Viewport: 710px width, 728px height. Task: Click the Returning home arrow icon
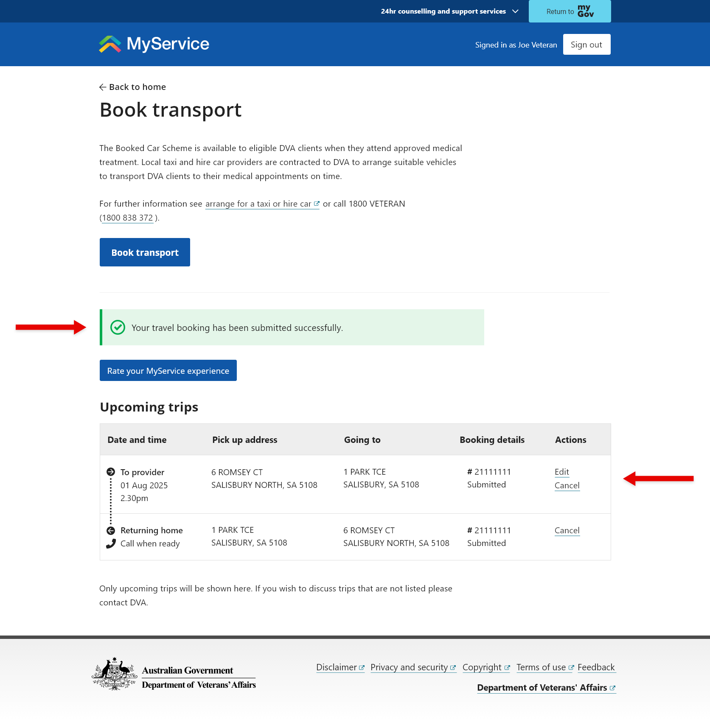click(x=111, y=530)
